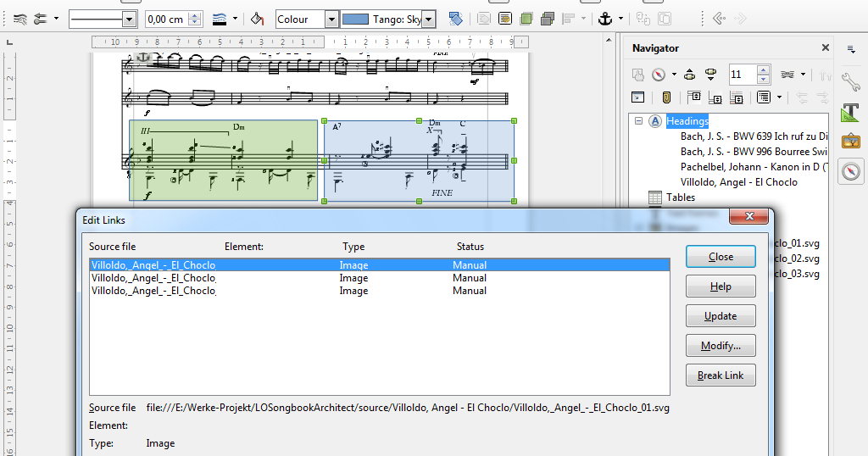
Task: Open sidebar Styles and Formatting icon
Action: click(851, 112)
